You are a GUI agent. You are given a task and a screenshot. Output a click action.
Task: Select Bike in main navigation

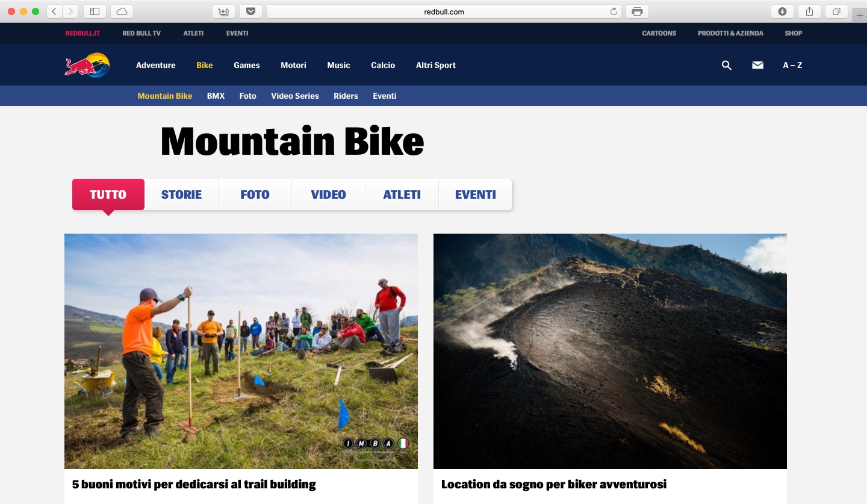[x=205, y=65]
